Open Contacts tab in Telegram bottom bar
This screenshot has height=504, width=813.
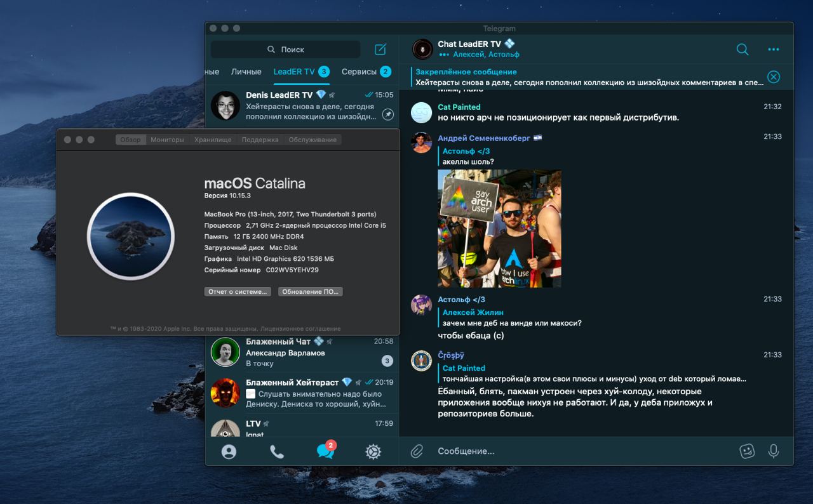click(229, 451)
